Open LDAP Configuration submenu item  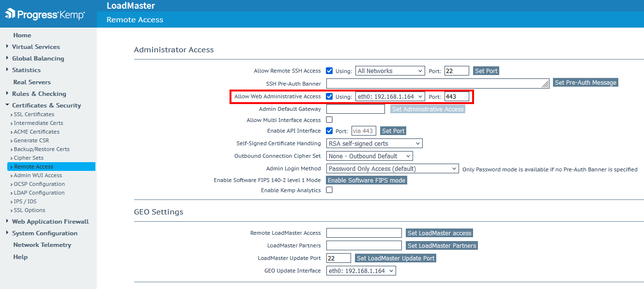(x=39, y=193)
